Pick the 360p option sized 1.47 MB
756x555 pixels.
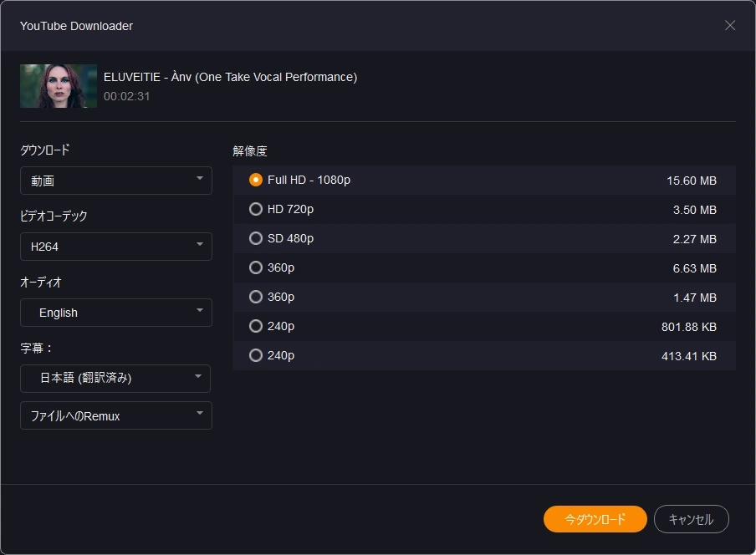256,297
